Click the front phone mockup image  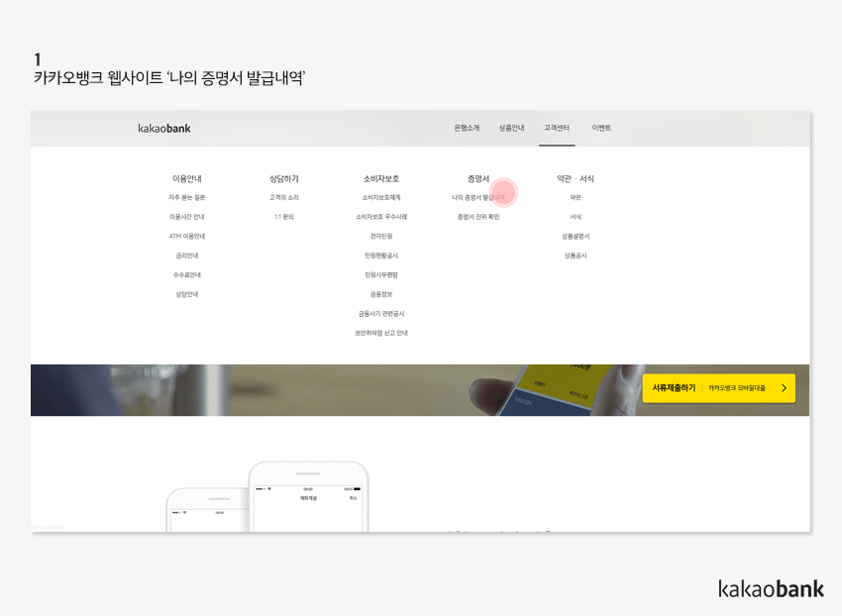(x=308, y=497)
